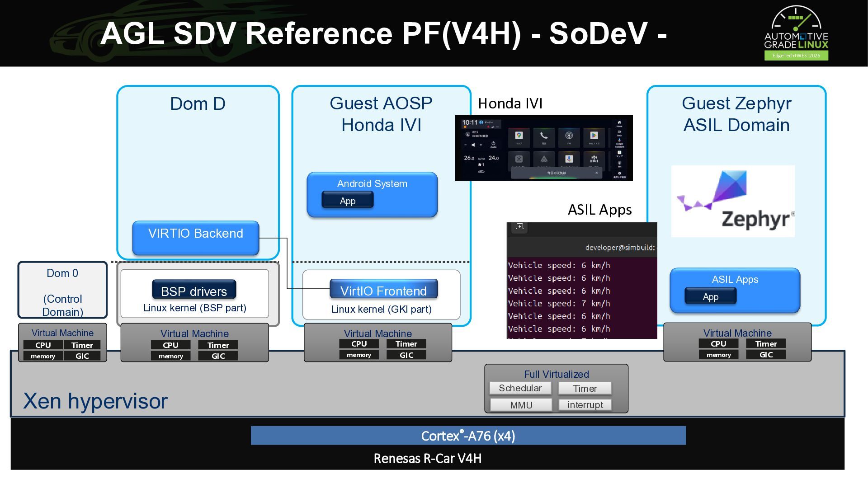The image size is (868, 488).
Task: Click CPU in Dom 0's Virtual Machine
Action: 43,345
